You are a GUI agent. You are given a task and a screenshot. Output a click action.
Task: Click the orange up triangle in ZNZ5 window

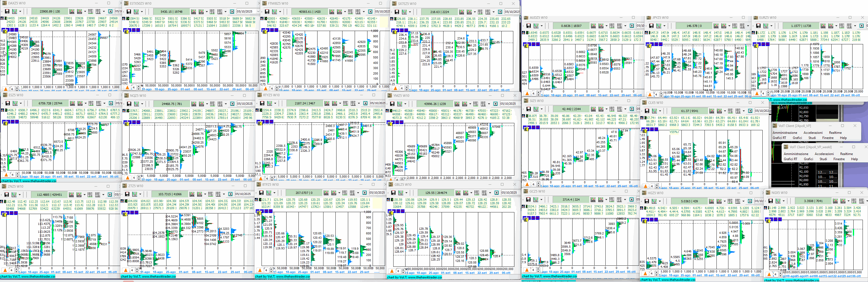point(5,270)
